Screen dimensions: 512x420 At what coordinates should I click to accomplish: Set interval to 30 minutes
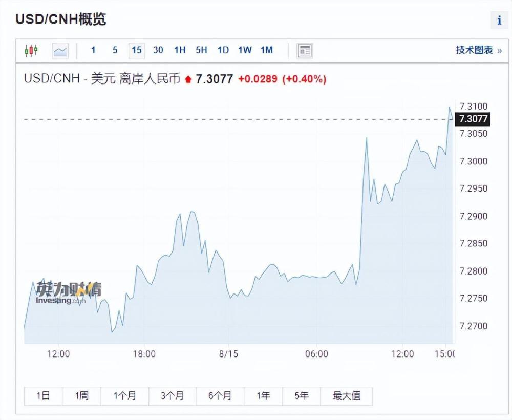[x=158, y=50]
